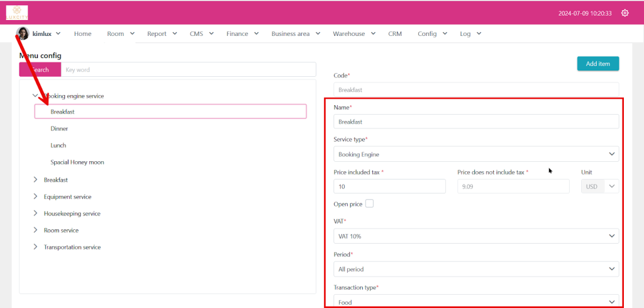Expand the Housekeeping service tree node
Screen dimensions: 644x308
pos(35,214)
